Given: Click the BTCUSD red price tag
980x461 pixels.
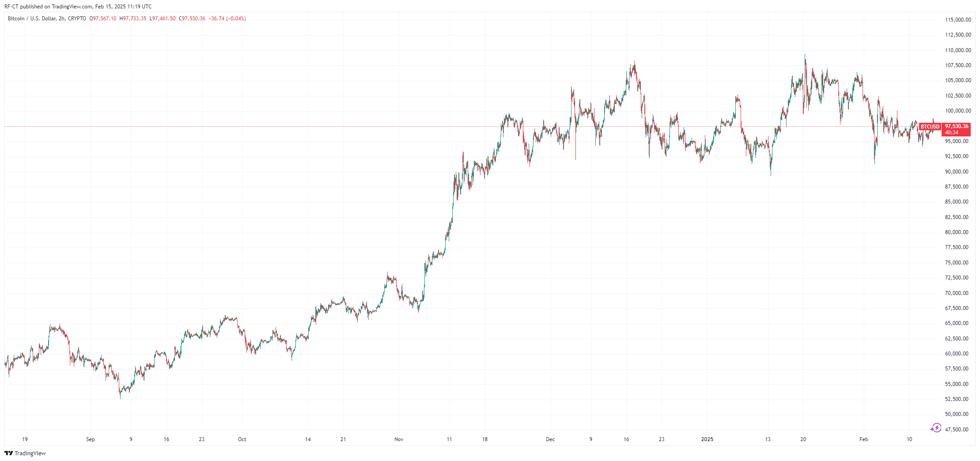Looking at the screenshot, I should click(x=930, y=127).
